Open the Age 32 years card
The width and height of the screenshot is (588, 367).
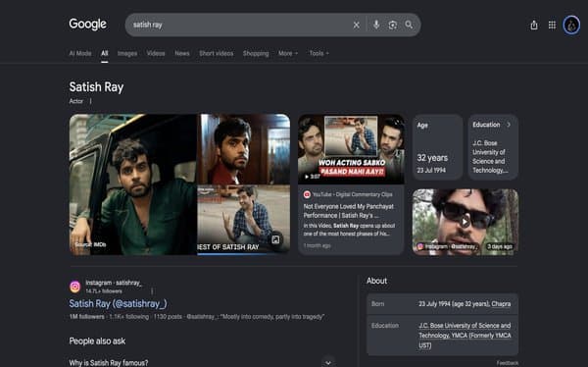point(438,147)
